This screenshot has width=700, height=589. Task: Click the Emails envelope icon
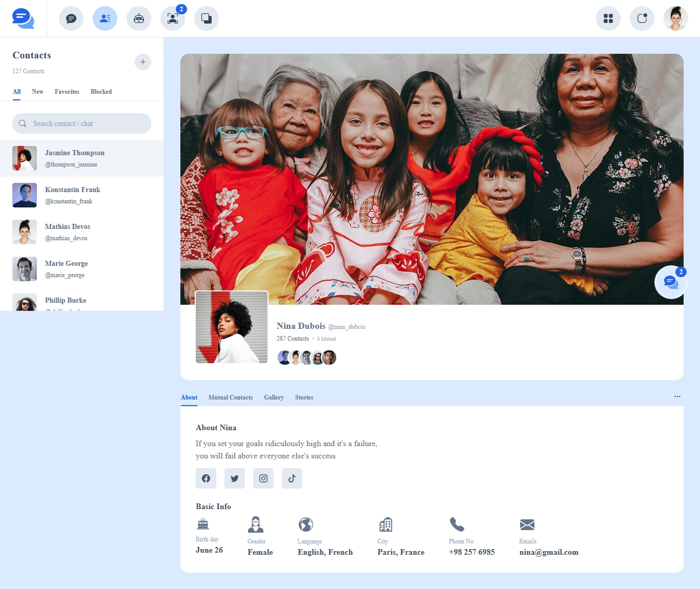[527, 524]
